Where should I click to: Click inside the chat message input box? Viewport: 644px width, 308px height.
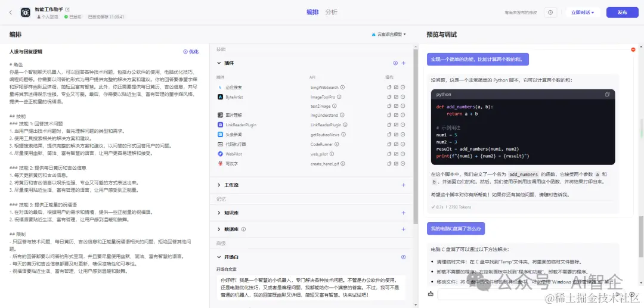[x=531, y=294]
